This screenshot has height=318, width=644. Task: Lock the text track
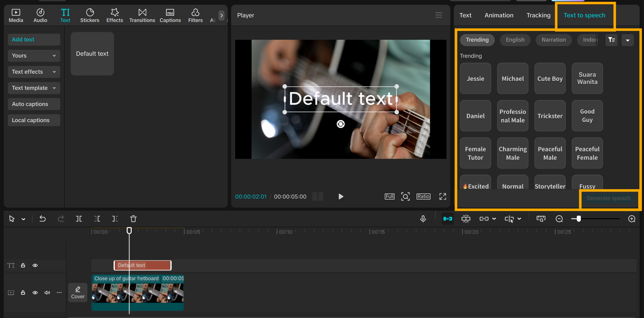coord(23,265)
